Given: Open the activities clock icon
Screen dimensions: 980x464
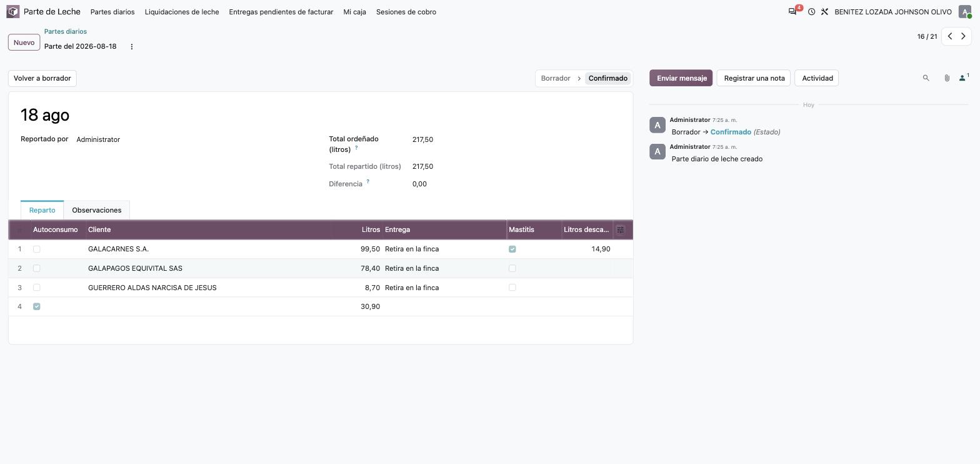Looking at the screenshot, I should coord(811,12).
